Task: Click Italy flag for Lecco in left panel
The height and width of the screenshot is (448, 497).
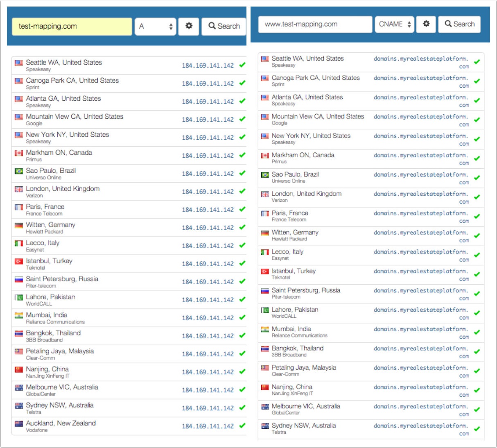Action: (x=19, y=243)
